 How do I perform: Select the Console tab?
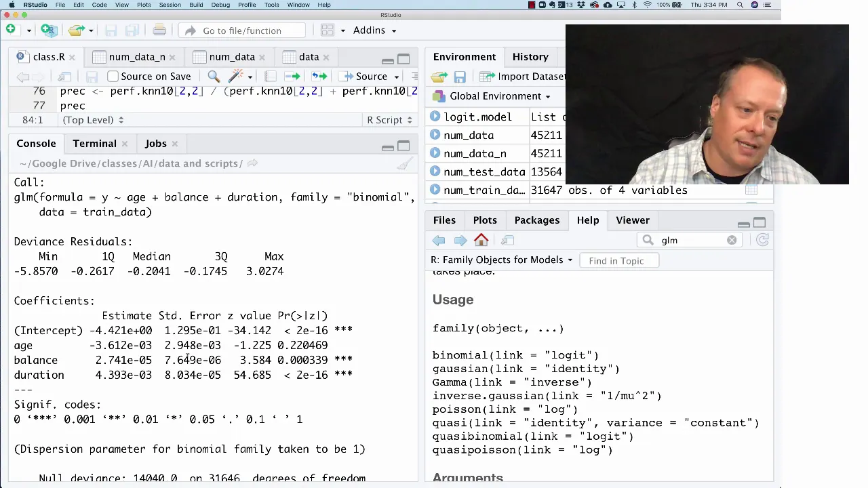36,144
